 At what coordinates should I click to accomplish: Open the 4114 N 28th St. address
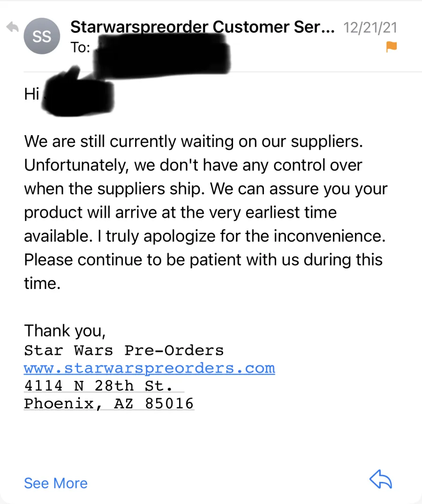pyautogui.click(x=98, y=386)
